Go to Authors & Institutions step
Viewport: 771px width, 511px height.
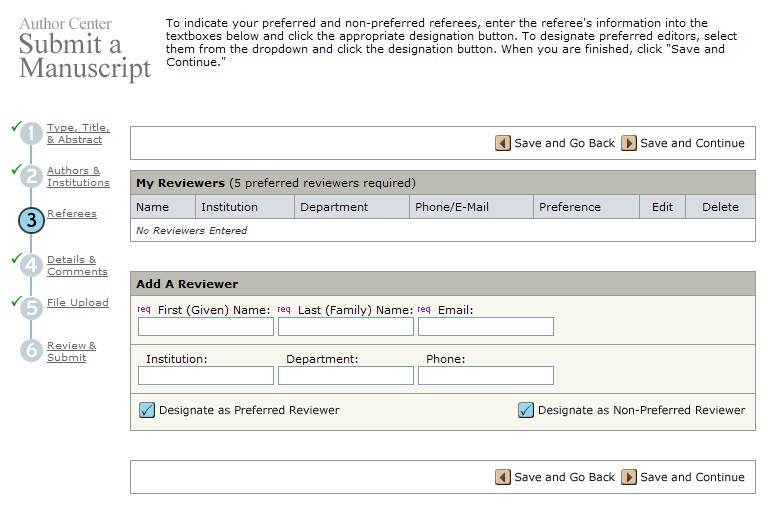78,177
